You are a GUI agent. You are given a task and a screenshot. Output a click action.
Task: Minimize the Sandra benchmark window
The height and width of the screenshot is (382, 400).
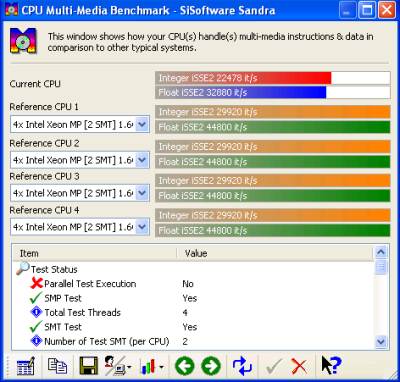pyautogui.click(x=348, y=10)
